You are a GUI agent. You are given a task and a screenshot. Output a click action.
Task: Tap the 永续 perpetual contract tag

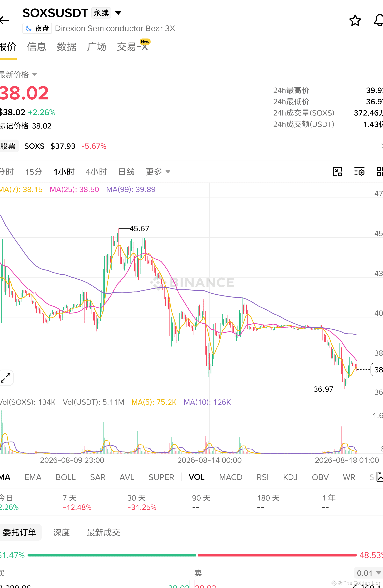tap(101, 13)
